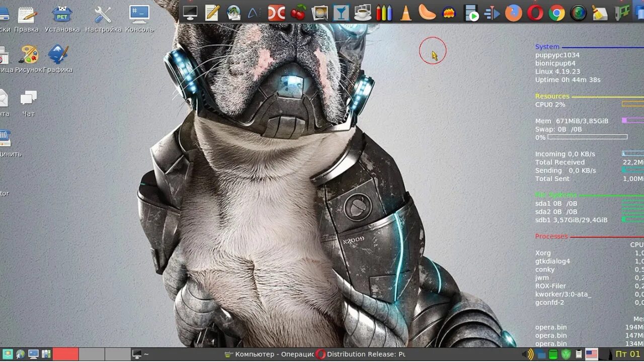Open the Чат desktop icon
The width and height of the screenshot is (644, 362).
(x=29, y=103)
